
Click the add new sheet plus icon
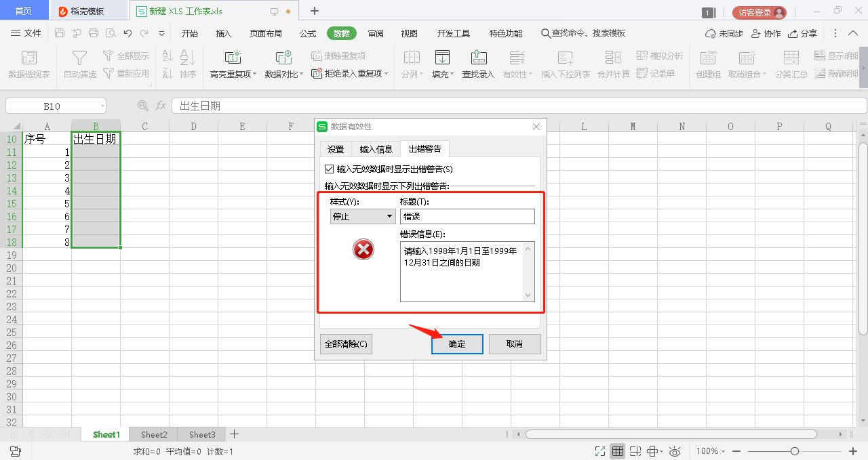(234, 434)
